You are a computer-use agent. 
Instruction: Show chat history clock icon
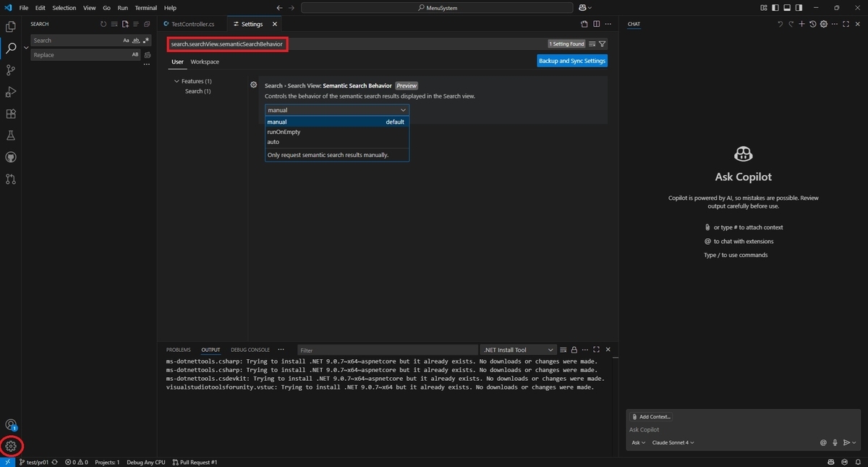(x=813, y=24)
